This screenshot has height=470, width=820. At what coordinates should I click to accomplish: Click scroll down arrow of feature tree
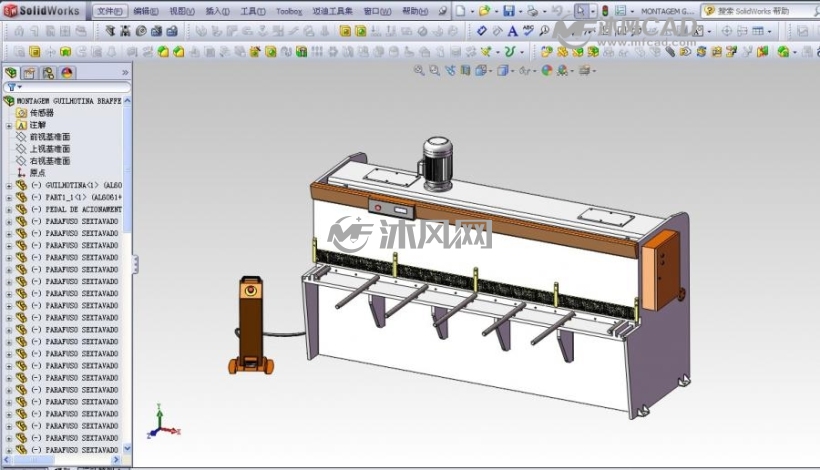127,449
